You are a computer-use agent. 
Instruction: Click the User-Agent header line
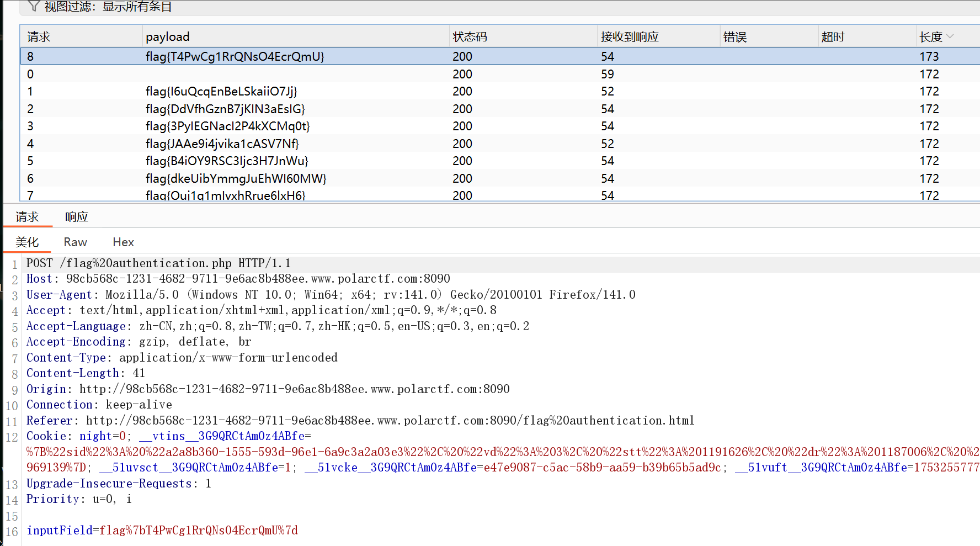point(331,295)
